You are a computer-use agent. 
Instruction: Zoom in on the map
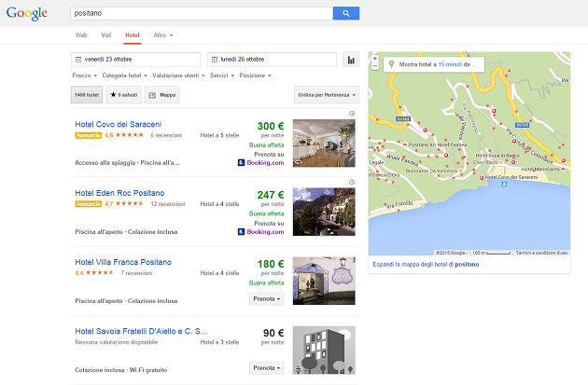click(375, 59)
